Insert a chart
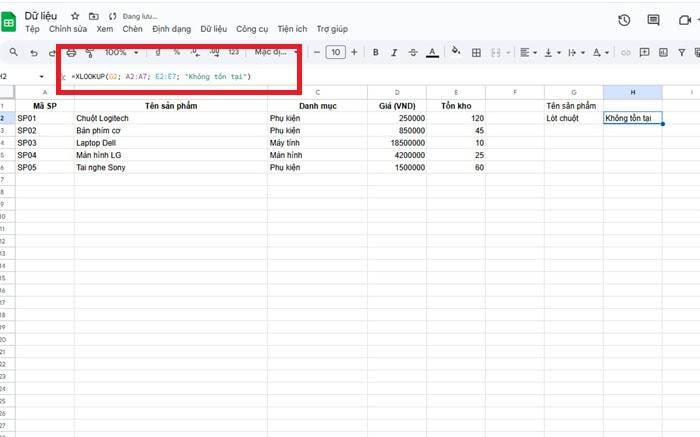Screen dimensions: 700x437 tap(663, 53)
